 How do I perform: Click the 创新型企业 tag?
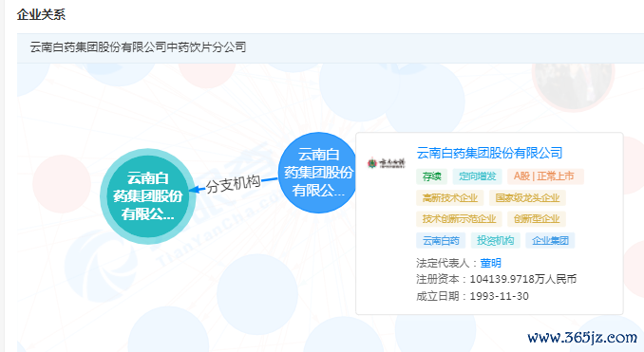point(537,219)
